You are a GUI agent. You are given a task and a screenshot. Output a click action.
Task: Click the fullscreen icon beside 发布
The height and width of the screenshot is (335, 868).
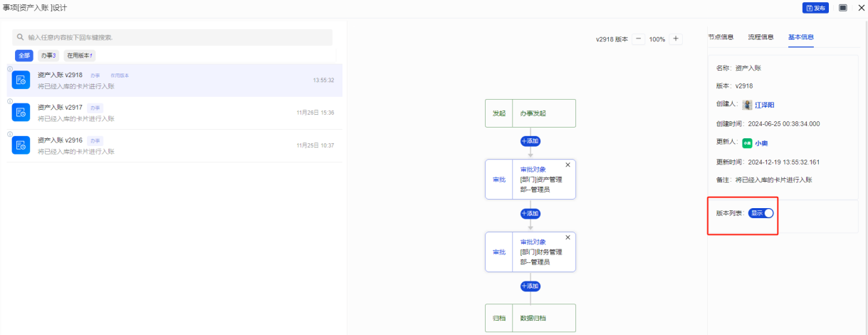coord(842,8)
